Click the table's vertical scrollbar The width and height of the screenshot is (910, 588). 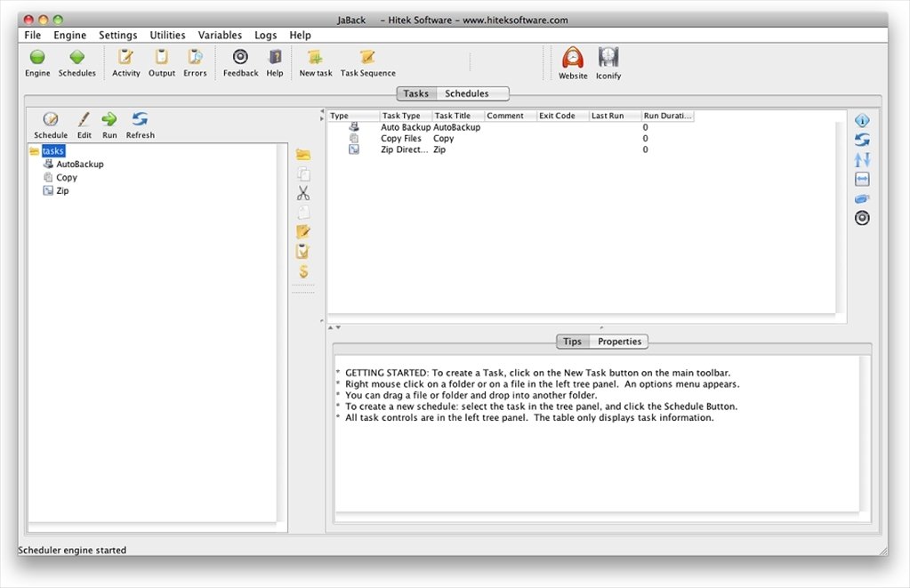click(x=841, y=218)
